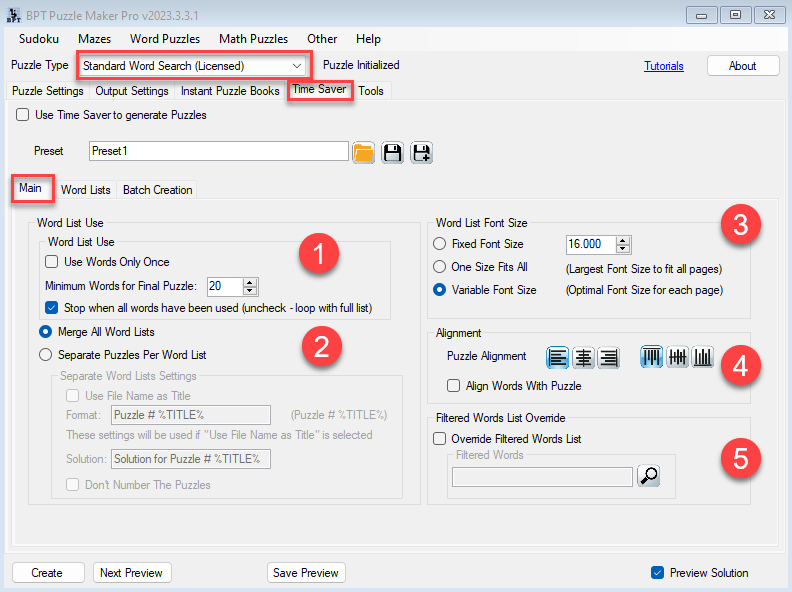Select top vertical alignment icon
The width and height of the screenshot is (792, 592).
pos(652,358)
